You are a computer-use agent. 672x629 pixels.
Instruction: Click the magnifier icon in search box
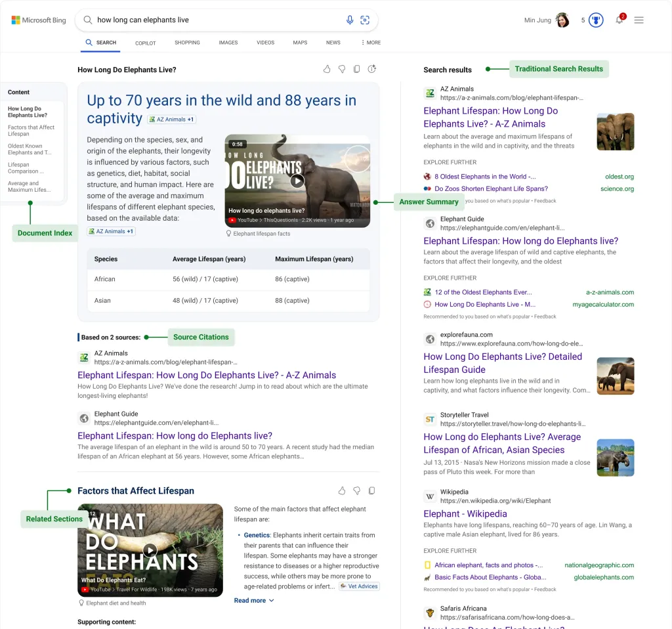click(87, 20)
